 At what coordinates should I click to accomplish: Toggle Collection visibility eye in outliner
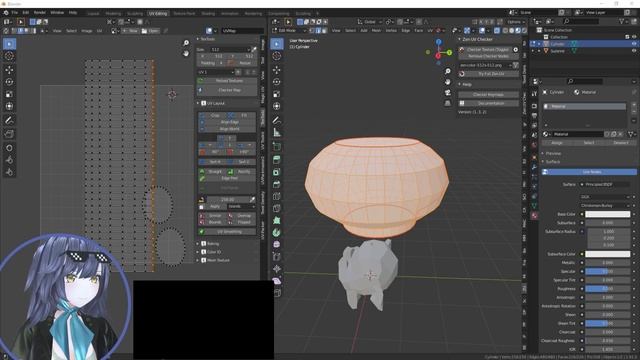(x=634, y=37)
